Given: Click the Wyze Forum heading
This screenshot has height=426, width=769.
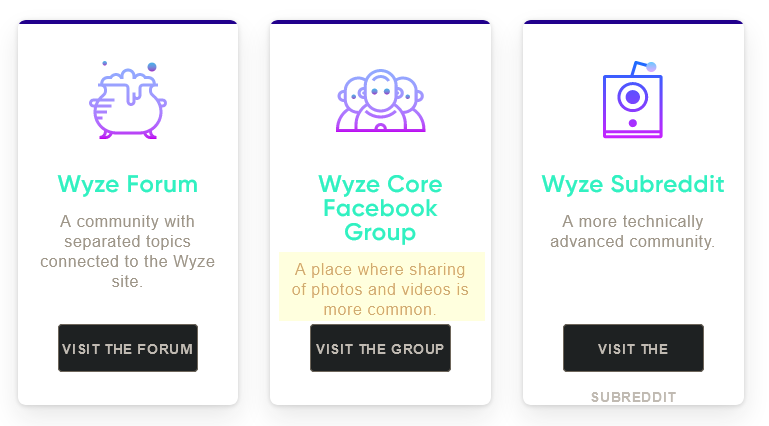Looking at the screenshot, I should [x=127, y=184].
